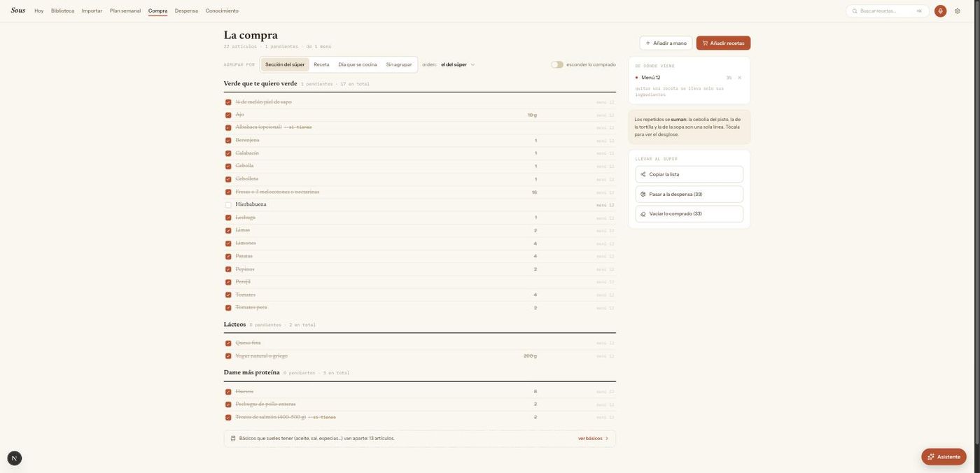Open the ver básicos link
Image resolution: width=980 pixels, height=473 pixels.
(593, 439)
